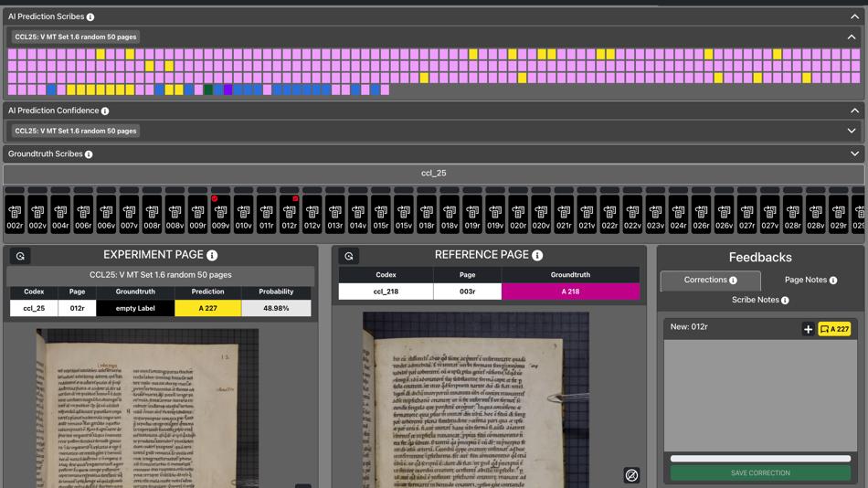Click the zoom icon in Reference Page header
Screen dimensions: 868x488
348,256
